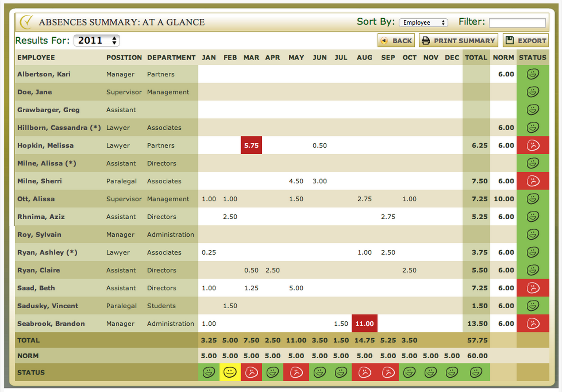Click the DEPARTMENT column header

[171, 57]
